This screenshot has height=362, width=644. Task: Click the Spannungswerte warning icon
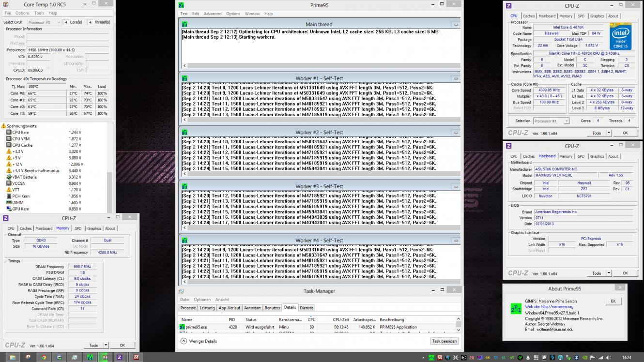click(x=4, y=126)
